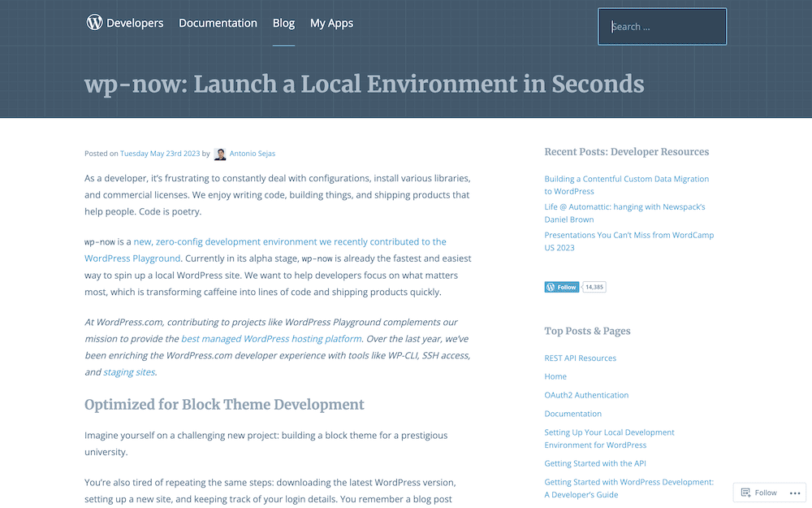The width and height of the screenshot is (812, 508).
Task: Open the OAuth2 Authentication page link
Action: pos(586,394)
